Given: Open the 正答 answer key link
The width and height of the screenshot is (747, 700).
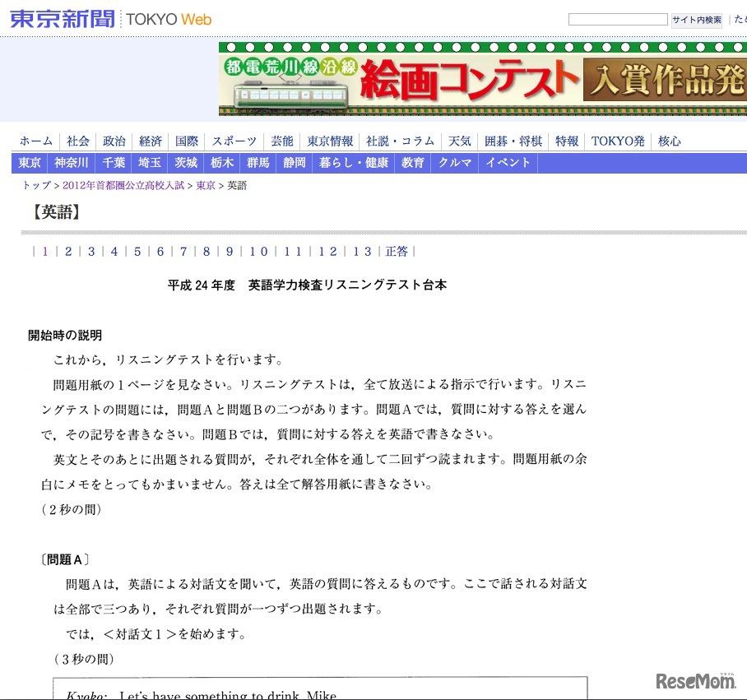Looking at the screenshot, I should (397, 252).
